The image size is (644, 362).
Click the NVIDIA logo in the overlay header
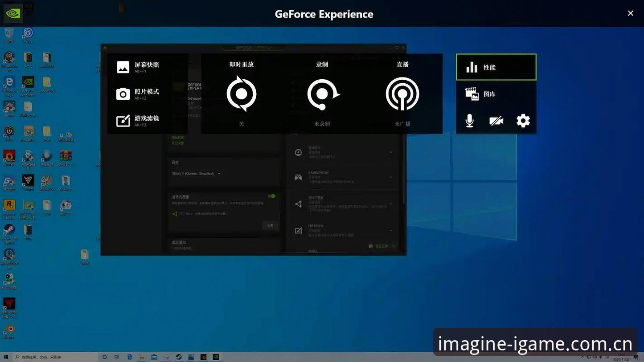[12, 13]
